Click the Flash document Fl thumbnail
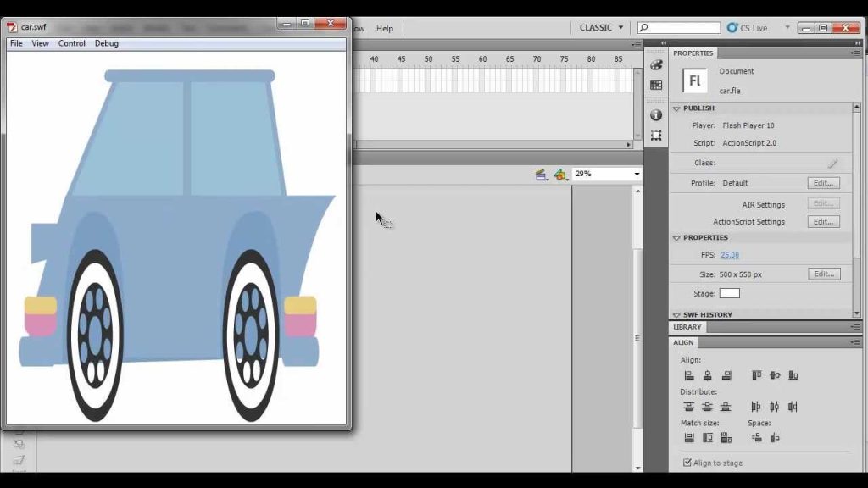 tap(695, 80)
